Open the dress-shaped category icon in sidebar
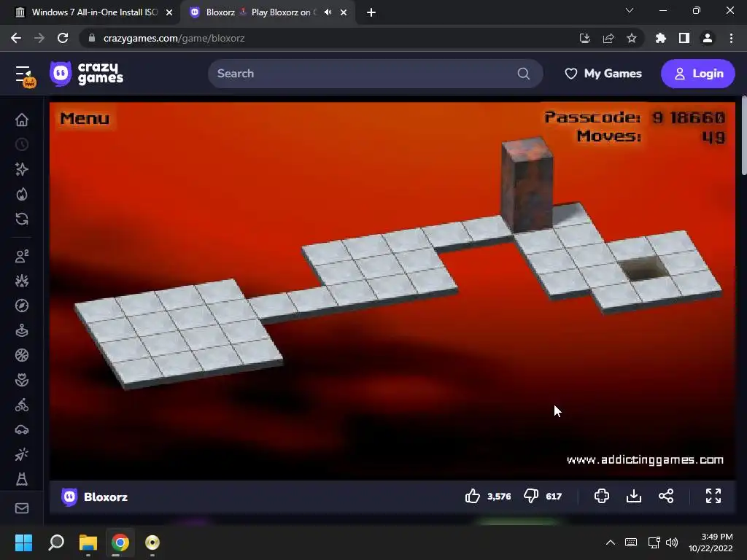The width and height of the screenshot is (747, 560). (x=22, y=479)
